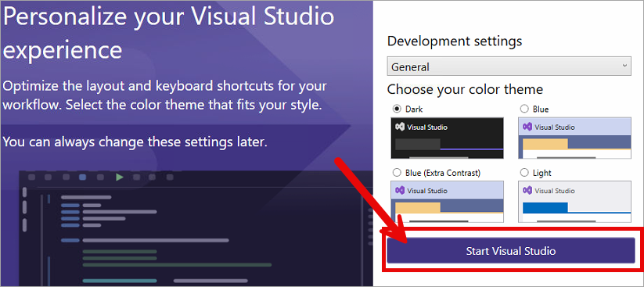Viewport: 644px width, 287px height.
Task: Click the Blue (Extra Contrast) preview thumbnail
Action: tap(448, 202)
